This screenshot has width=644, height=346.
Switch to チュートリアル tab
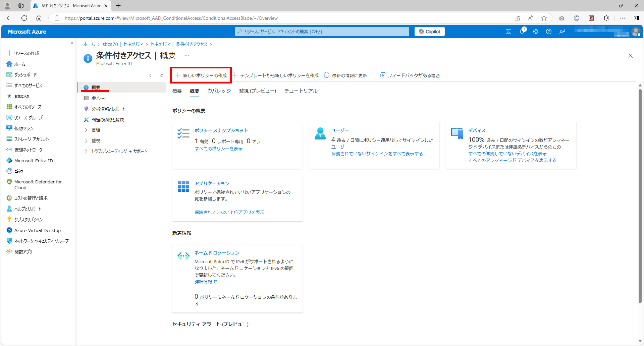tap(301, 91)
